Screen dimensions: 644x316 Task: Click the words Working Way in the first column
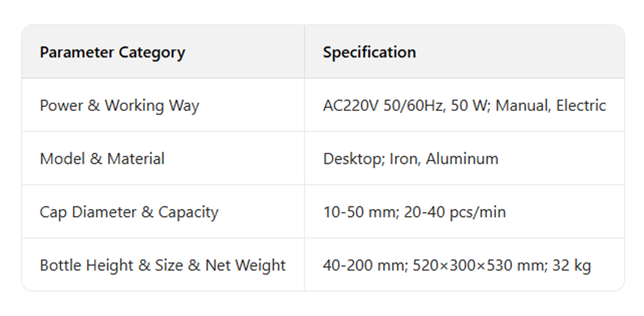point(152,106)
